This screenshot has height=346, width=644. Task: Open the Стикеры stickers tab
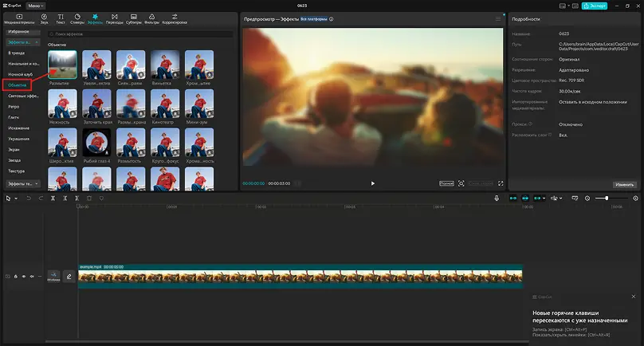(x=77, y=19)
